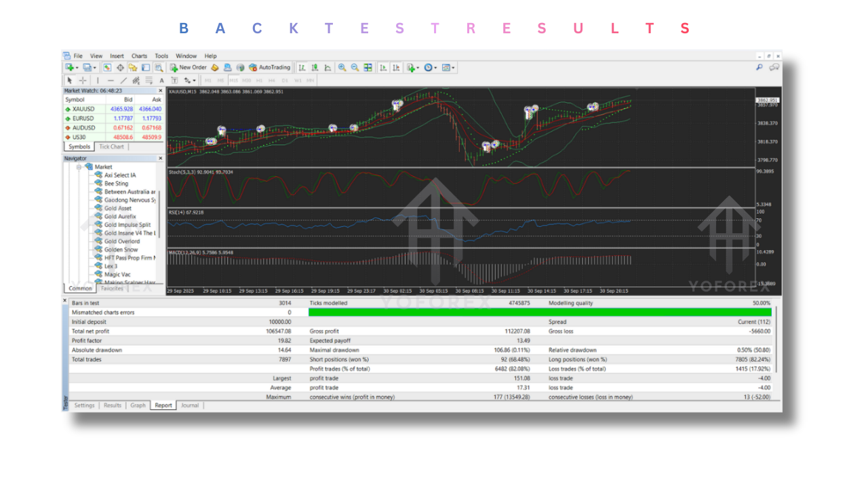Click the search magnifier icon at top right
The image size is (868, 488).
[759, 68]
